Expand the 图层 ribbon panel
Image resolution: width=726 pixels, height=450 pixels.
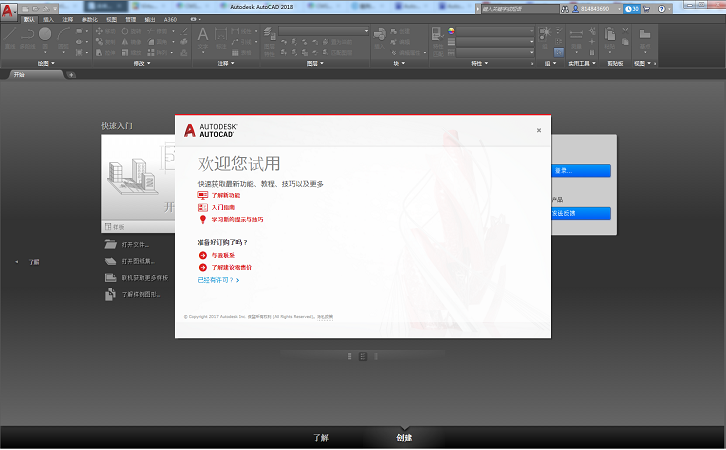(x=314, y=63)
